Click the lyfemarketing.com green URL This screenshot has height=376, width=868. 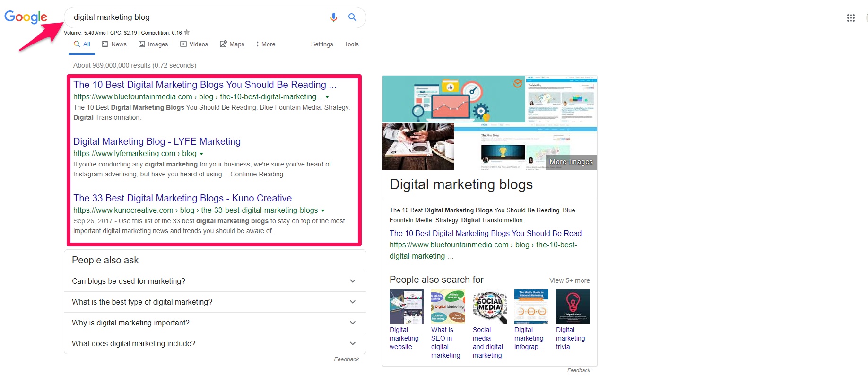click(x=135, y=154)
